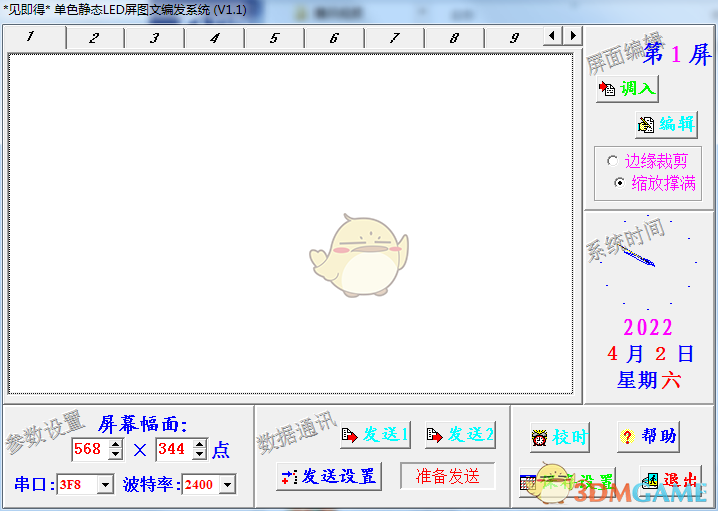This screenshot has width=718, height=511.
Task: Open 发送设置 send settings
Action: (329, 476)
